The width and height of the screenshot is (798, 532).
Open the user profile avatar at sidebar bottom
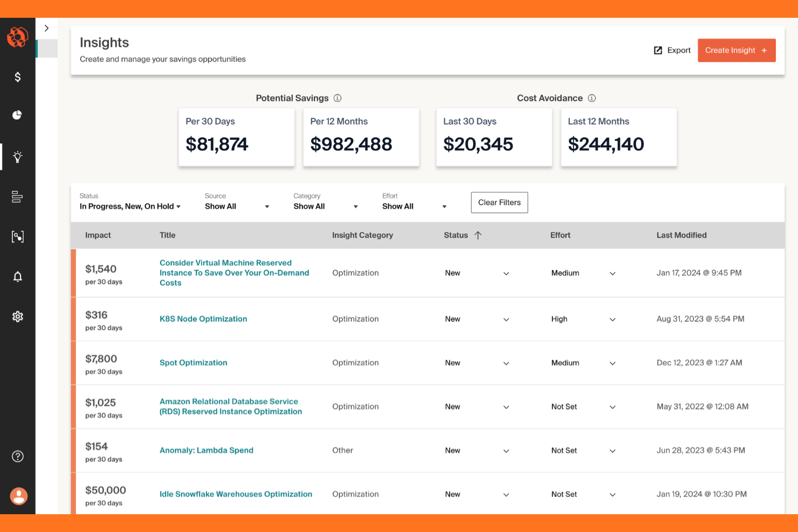18,496
